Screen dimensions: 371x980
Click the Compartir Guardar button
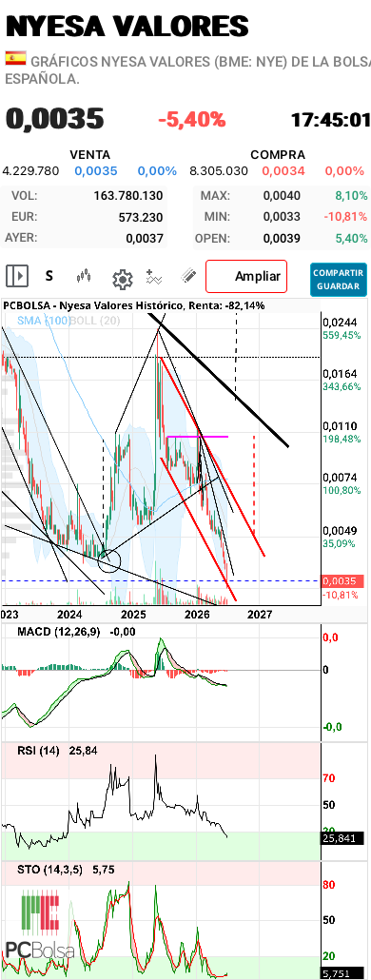[339, 280]
